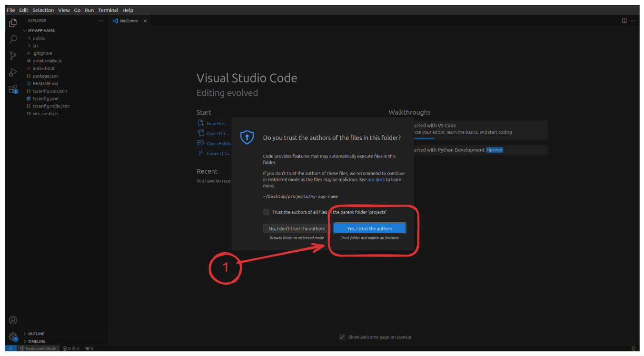Open the Terminal menu

pos(108,10)
